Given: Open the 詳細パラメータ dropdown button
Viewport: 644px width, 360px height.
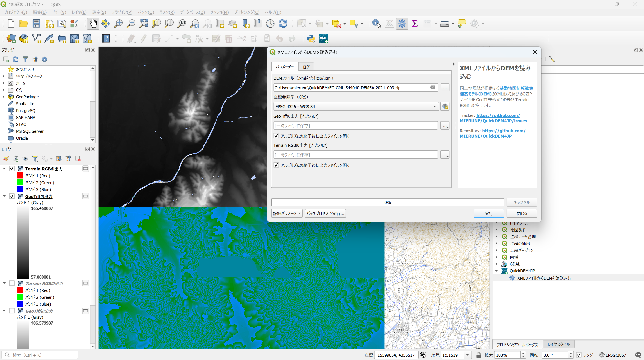Looking at the screenshot, I should 287,214.
